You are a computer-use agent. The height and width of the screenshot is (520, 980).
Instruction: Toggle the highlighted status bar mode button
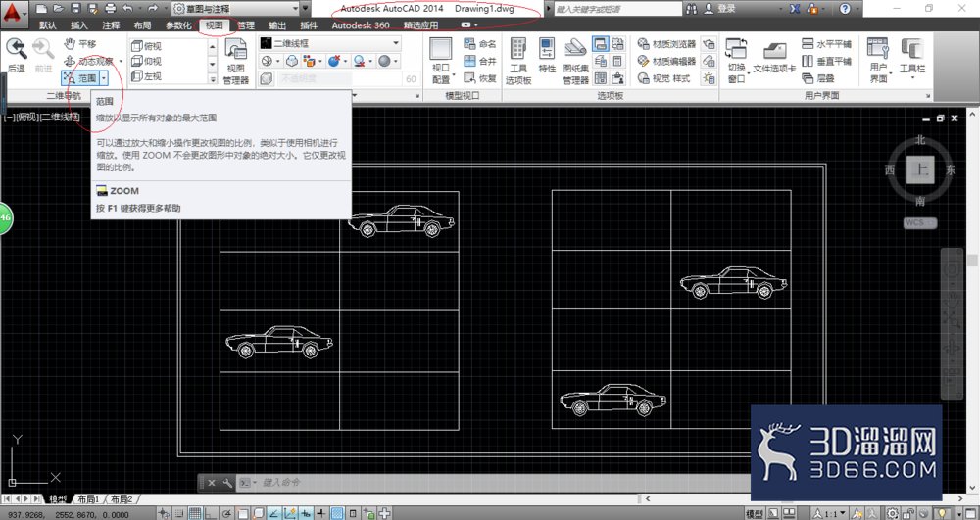click(337, 514)
